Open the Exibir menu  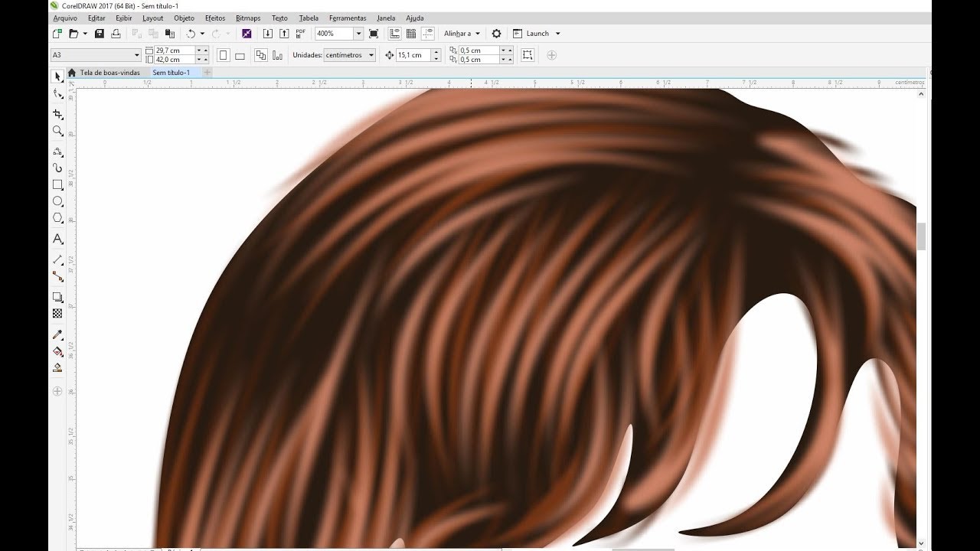124,18
